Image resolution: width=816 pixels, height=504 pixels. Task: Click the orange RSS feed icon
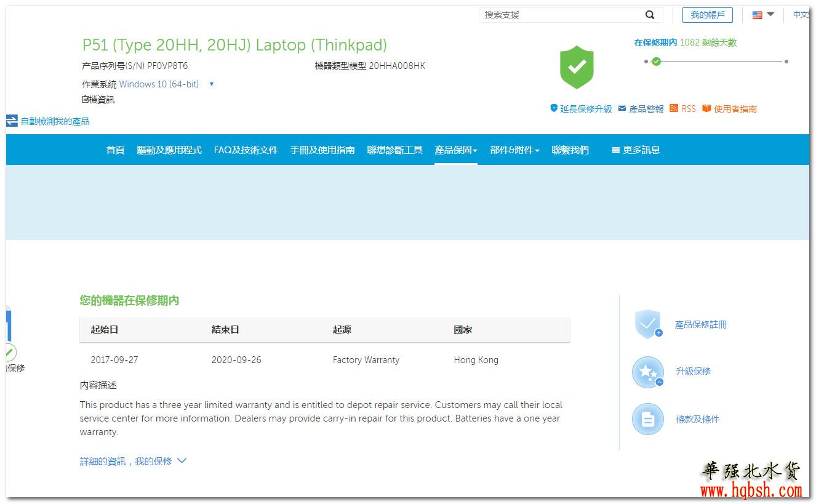coord(674,108)
